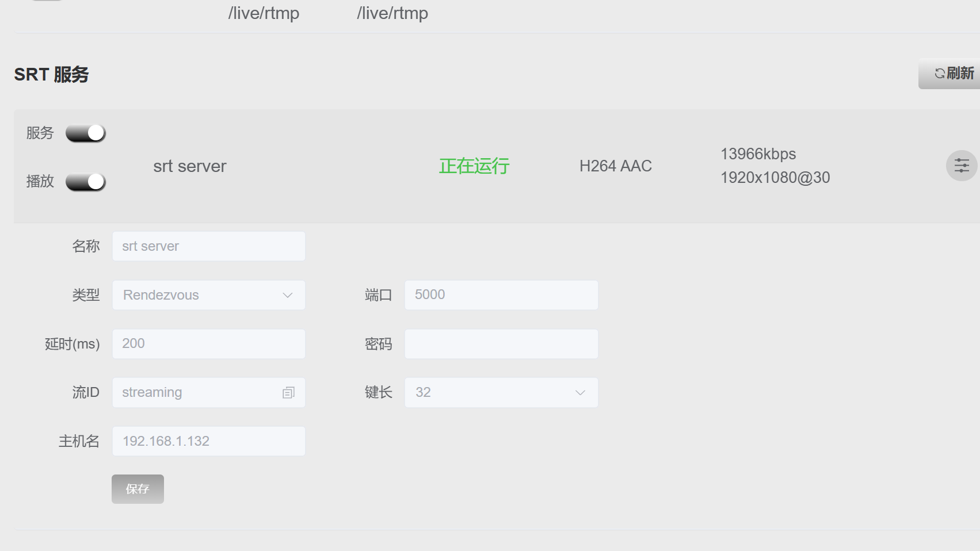Click the chevron arrow of the 32 selector
Viewport: 980px width, 551px height.
(x=580, y=392)
